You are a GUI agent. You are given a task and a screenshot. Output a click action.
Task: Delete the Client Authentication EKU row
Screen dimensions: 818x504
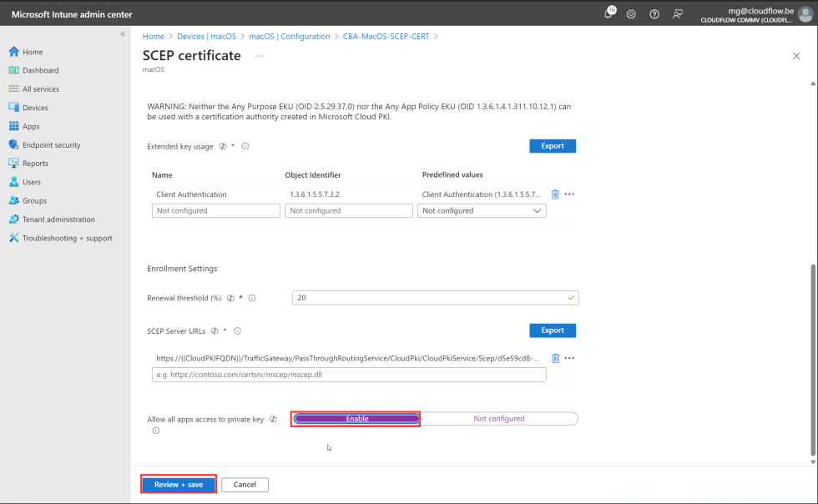tap(555, 194)
